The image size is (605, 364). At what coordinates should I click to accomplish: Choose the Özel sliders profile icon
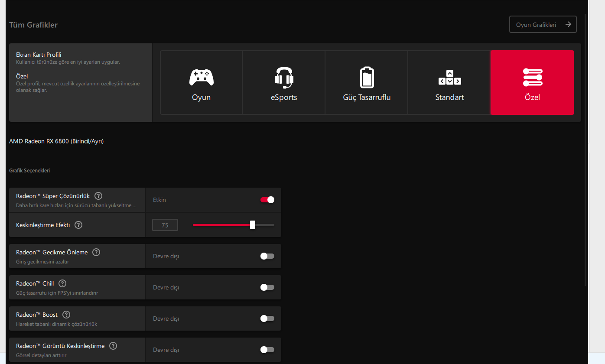[532, 77]
